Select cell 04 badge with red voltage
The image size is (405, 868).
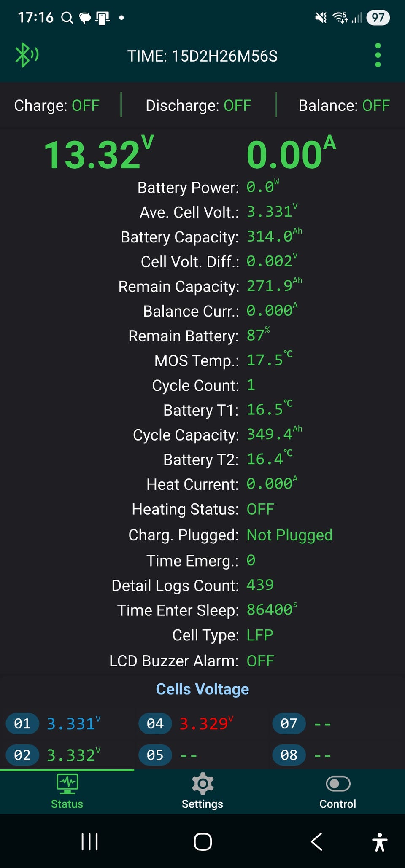click(x=155, y=724)
